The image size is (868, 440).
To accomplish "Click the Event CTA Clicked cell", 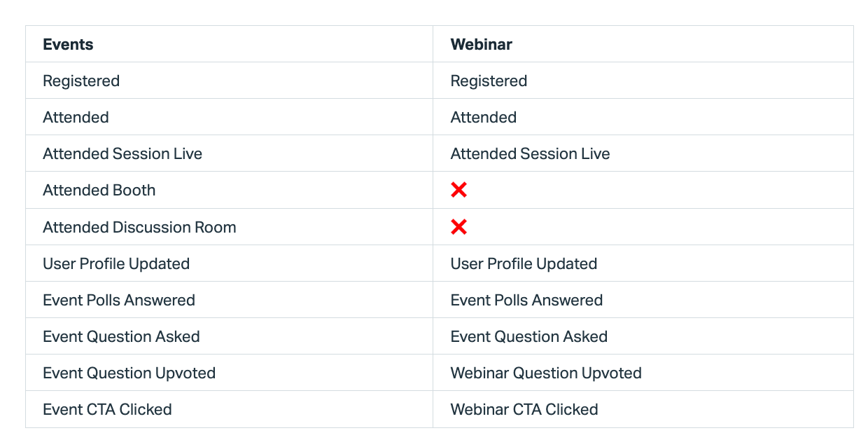I will (107, 409).
